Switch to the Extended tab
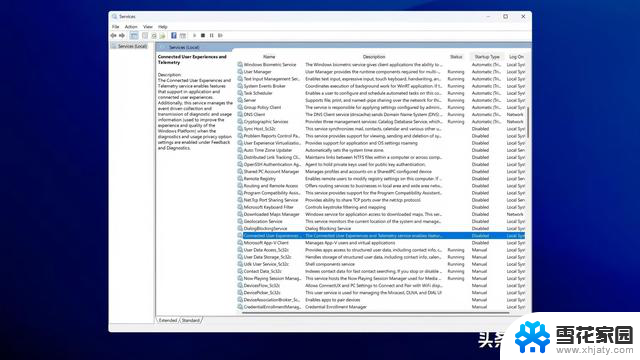Image resolution: width=640 pixels, height=360 pixels. click(x=168, y=320)
